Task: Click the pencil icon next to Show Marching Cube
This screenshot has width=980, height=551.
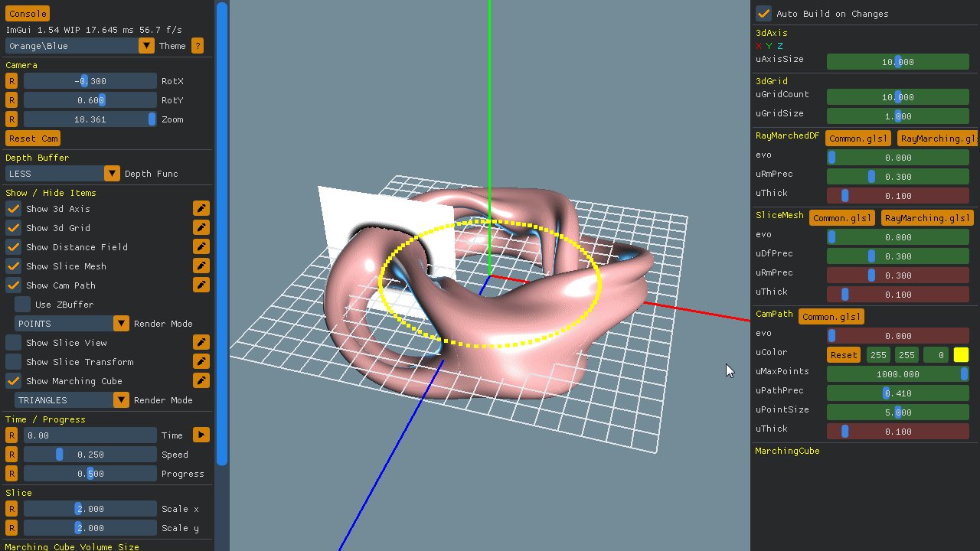Action: coord(200,380)
